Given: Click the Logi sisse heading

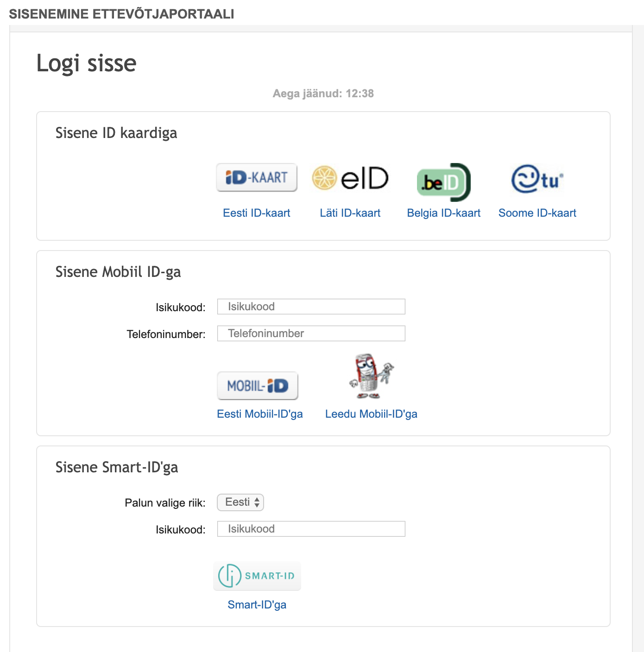Looking at the screenshot, I should tap(86, 63).
